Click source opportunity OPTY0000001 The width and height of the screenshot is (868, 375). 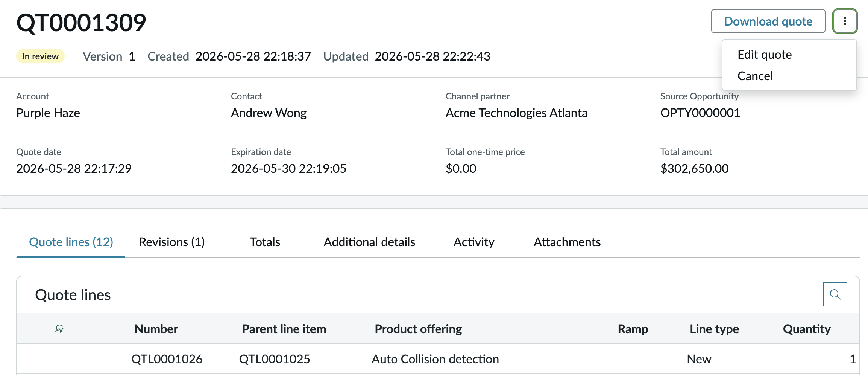(x=700, y=113)
